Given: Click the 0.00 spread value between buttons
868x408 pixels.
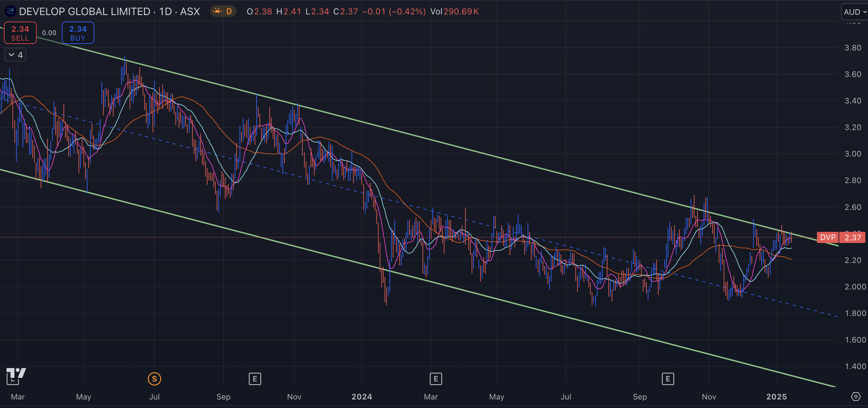Looking at the screenshot, I should pos(49,33).
